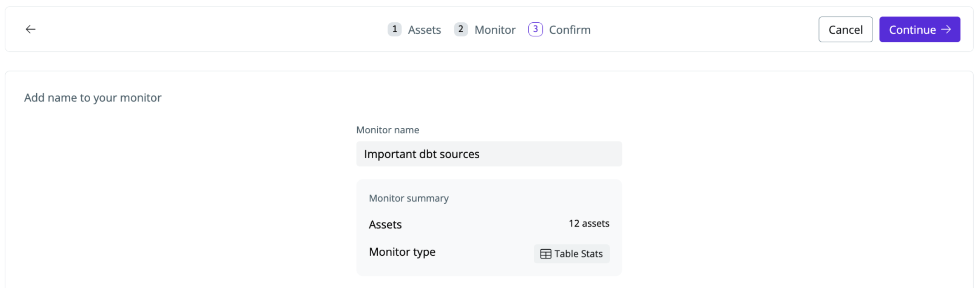Click the "Table Stats" badge text
The height and width of the screenshot is (288, 980).
pyautogui.click(x=578, y=254)
